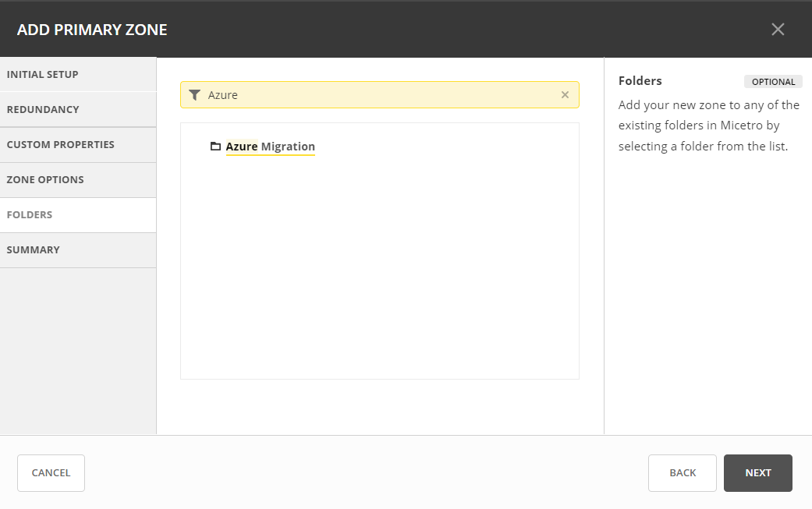Go to the Initial Setup step
The width and height of the screenshot is (812, 509).
point(78,75)
